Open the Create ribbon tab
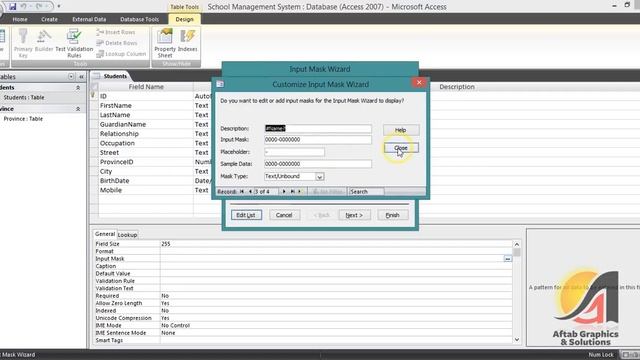 pos(49,19)
